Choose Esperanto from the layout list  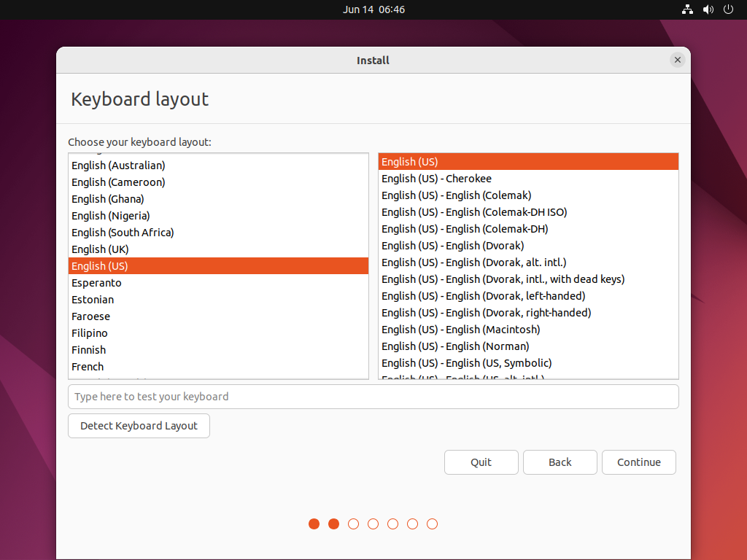coord(96,283)
